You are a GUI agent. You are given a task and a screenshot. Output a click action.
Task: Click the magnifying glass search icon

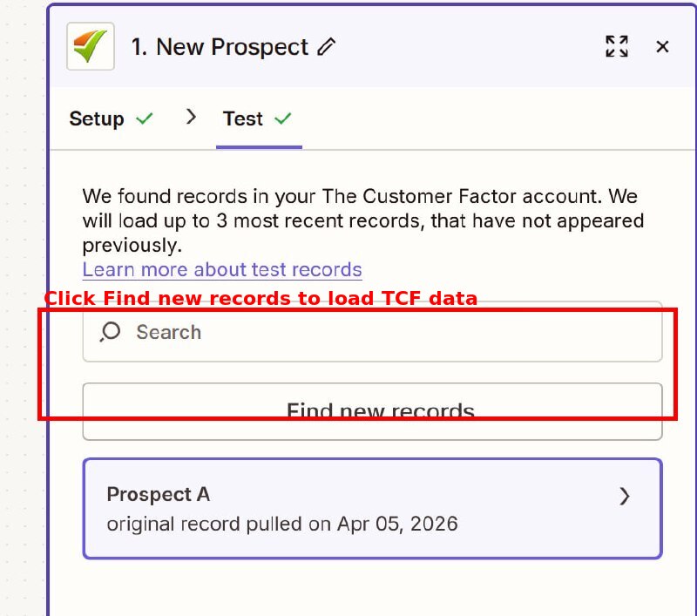point(109,332)
